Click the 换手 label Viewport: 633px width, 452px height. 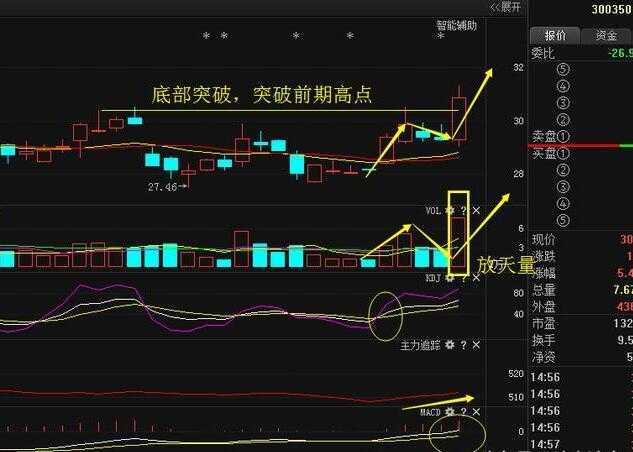543,340
